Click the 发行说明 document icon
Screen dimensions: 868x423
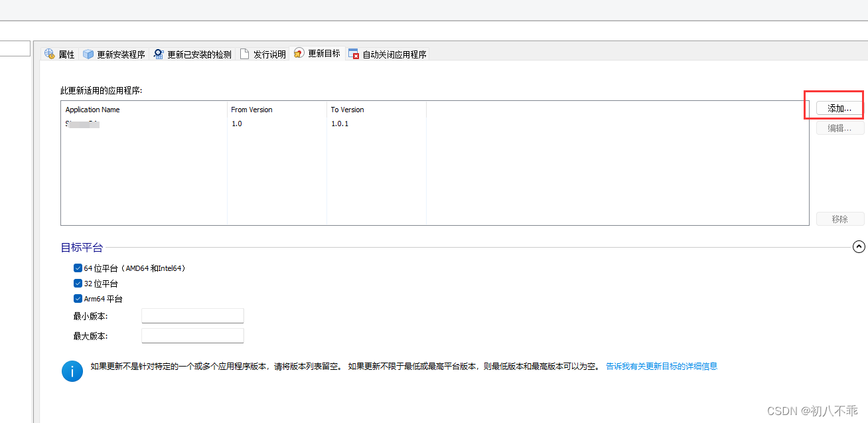click(244, 54)
